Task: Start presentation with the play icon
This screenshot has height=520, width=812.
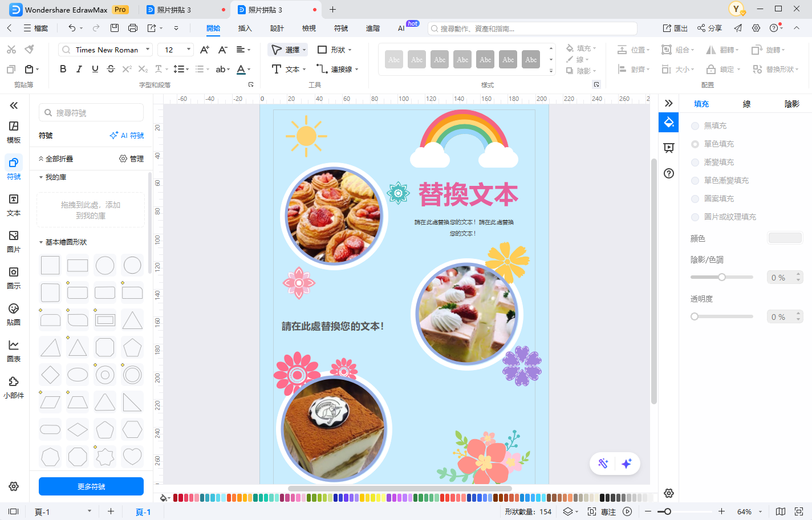Action: [x=627, y=511]
